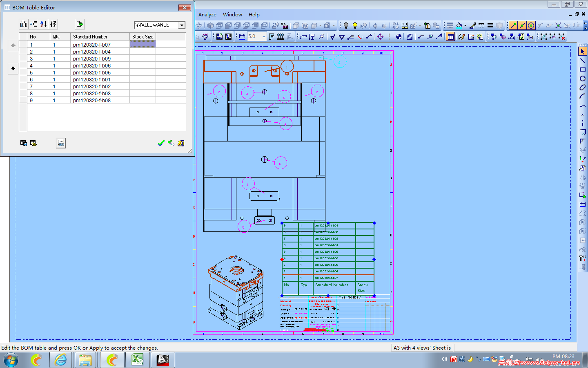The height and width of the screenshot is (368, 588).
Task: Click the numeric renumber sort icon in BOM editor
Action: click(x=53, y=24)
